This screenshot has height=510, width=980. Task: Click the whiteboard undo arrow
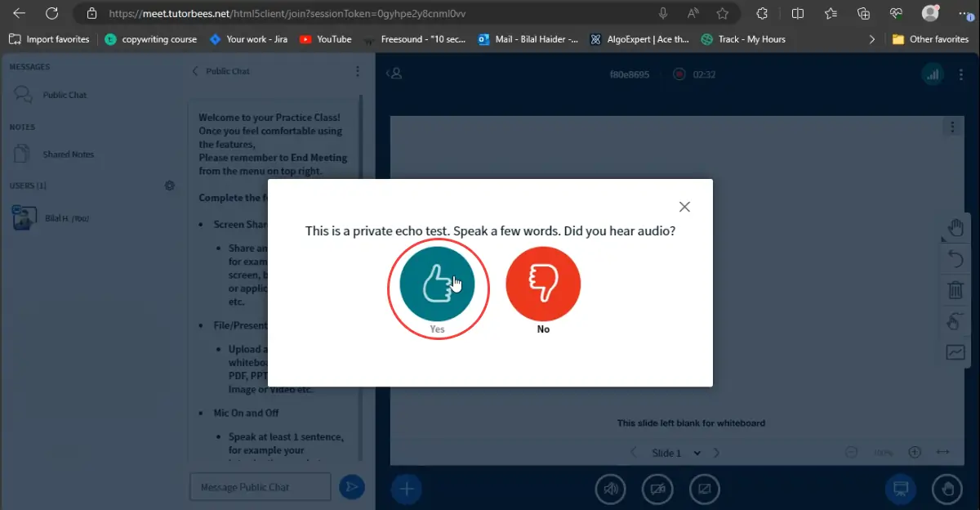(x=955, y=259)
